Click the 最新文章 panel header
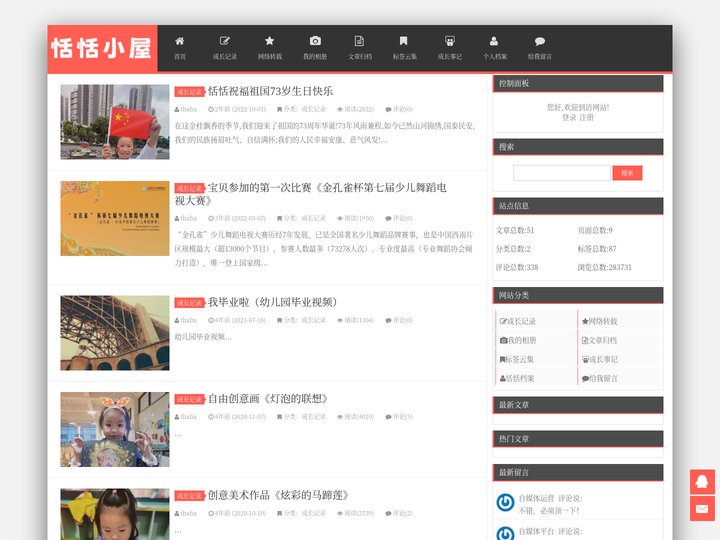This screenshot has height=540, width=720. [578, 405]
